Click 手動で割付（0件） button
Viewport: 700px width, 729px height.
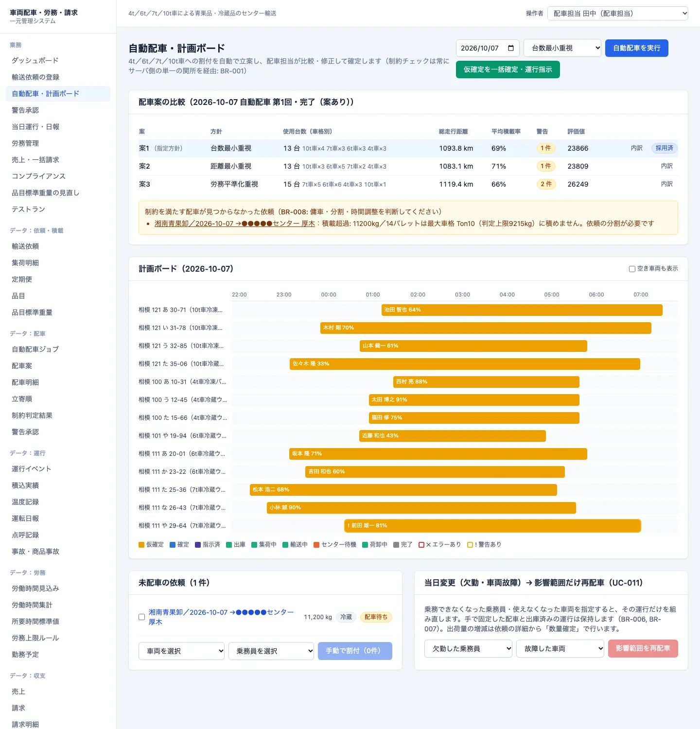point(355,651)
